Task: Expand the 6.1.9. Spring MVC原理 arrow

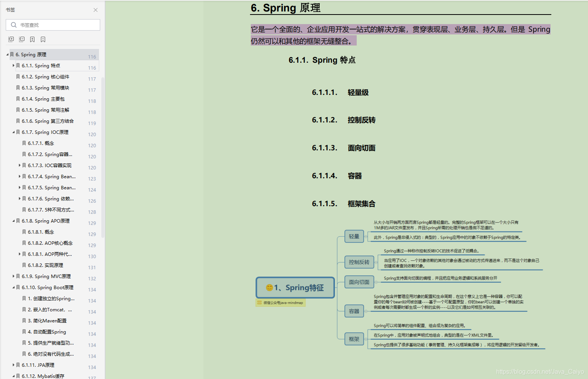Action: coord(13,277)
